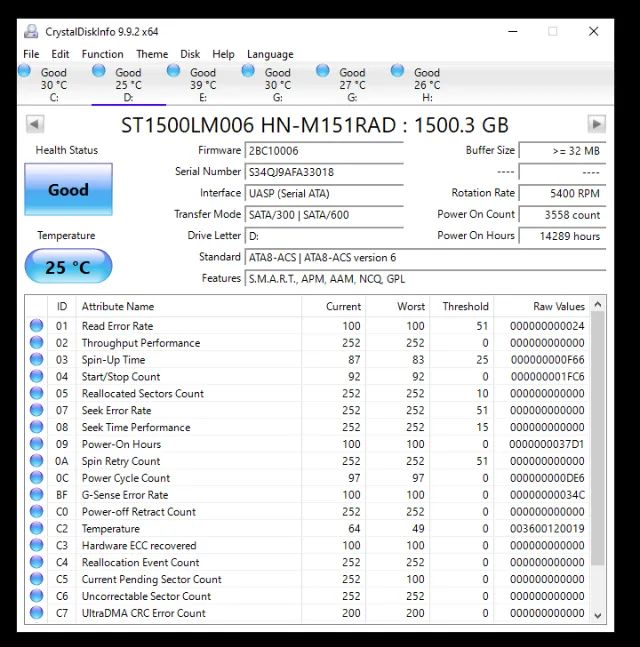The height and width of the screenshot is (647, 640).
Task: Click the status orb for Throughput Performance
Action: [x=37, y=342]
